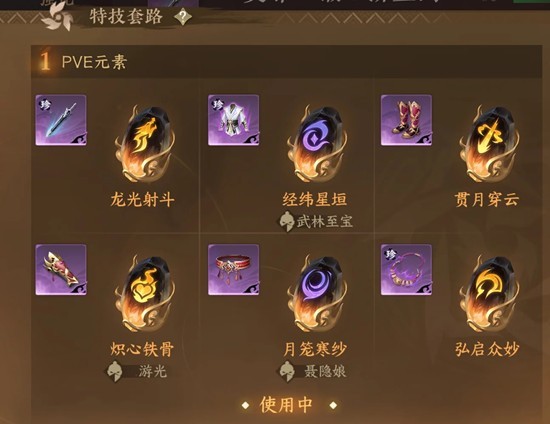550x424 pixels.
Task: Select the red bracer equipment slot
Action: [x=61, y=270]
